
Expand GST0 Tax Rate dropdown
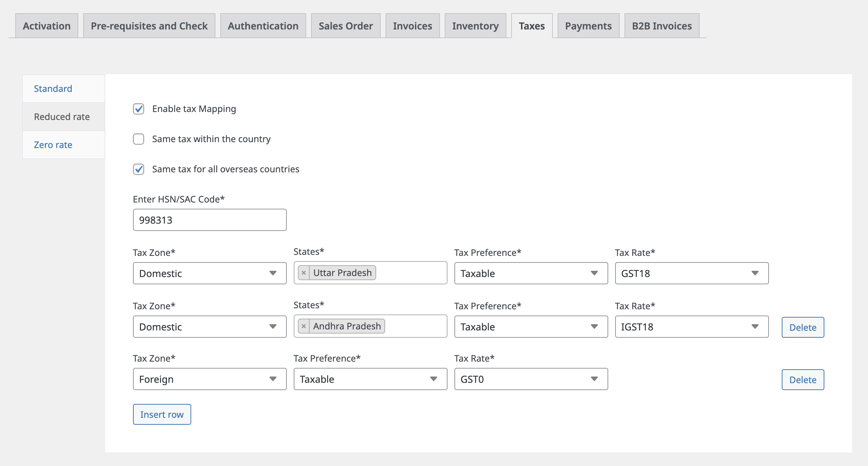tap(531, 379)
